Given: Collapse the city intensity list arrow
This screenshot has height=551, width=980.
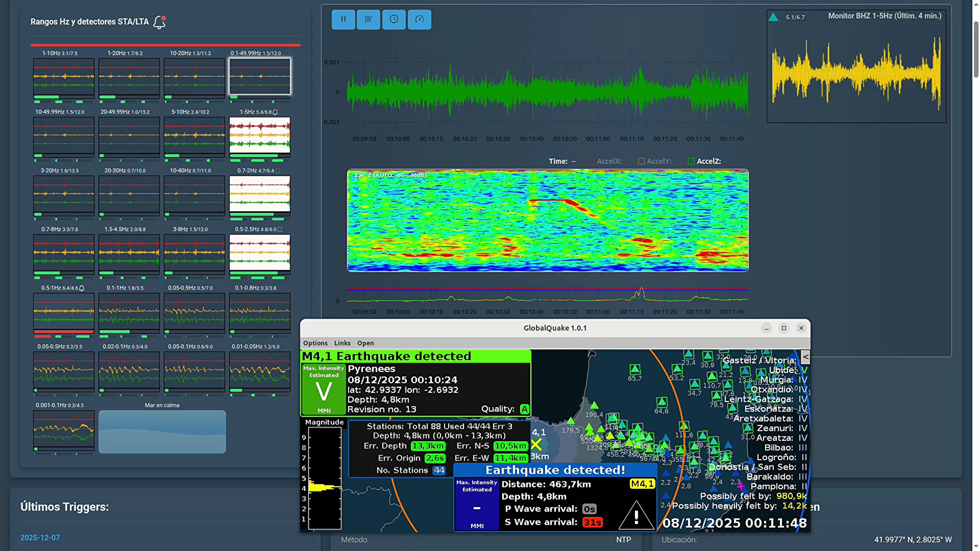Looking at the screenshot, I should 805,357.
